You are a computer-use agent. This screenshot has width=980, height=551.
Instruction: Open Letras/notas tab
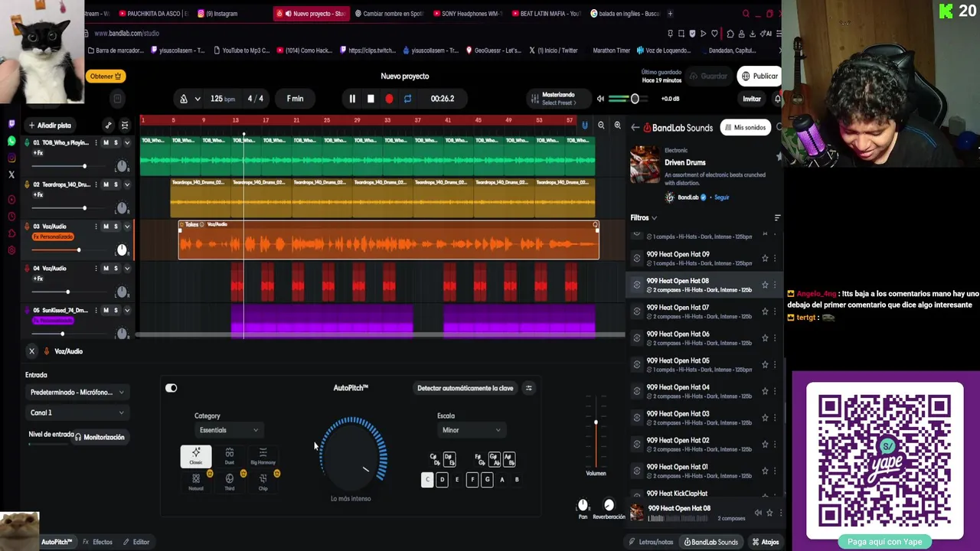[x=651, y=542]
